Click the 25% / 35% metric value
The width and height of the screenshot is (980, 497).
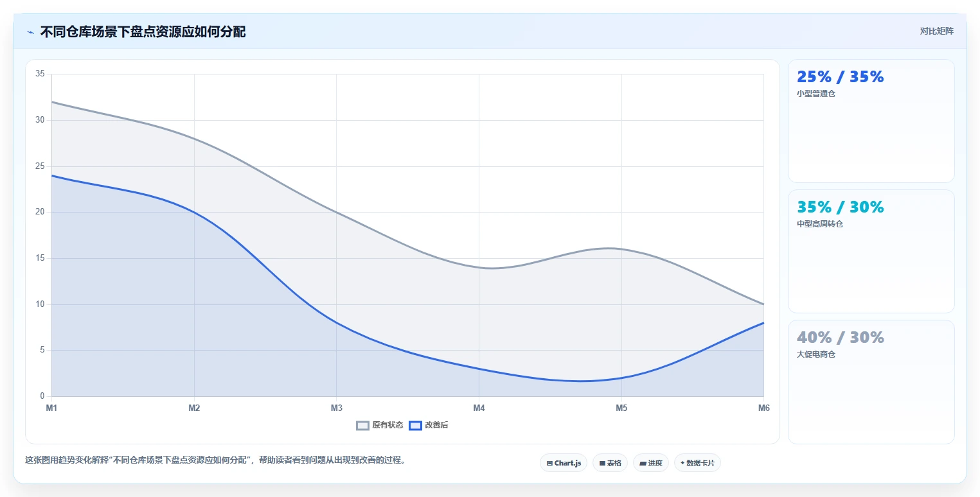pyautogui.click(x=841, y=77)
